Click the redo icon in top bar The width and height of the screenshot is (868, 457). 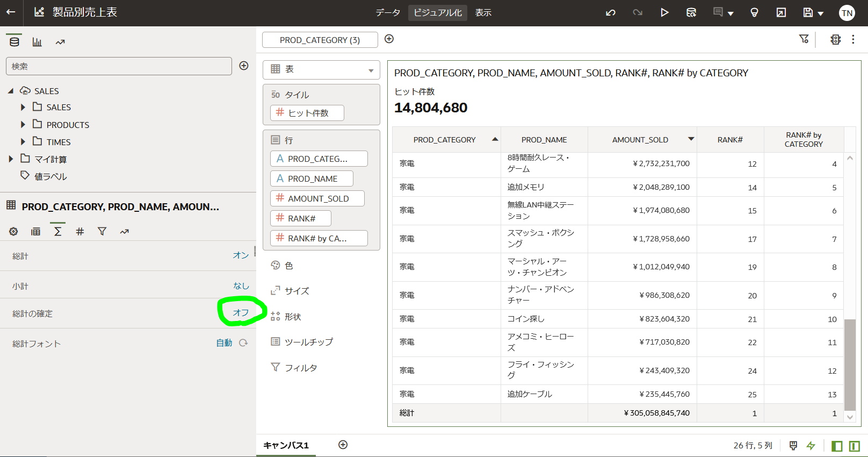638,12
